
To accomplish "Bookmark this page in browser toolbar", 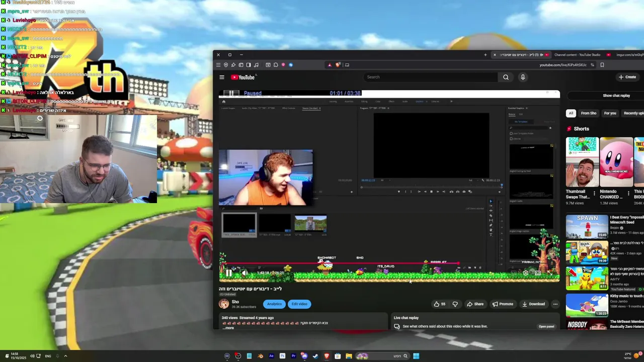I will tap(602, 65).
